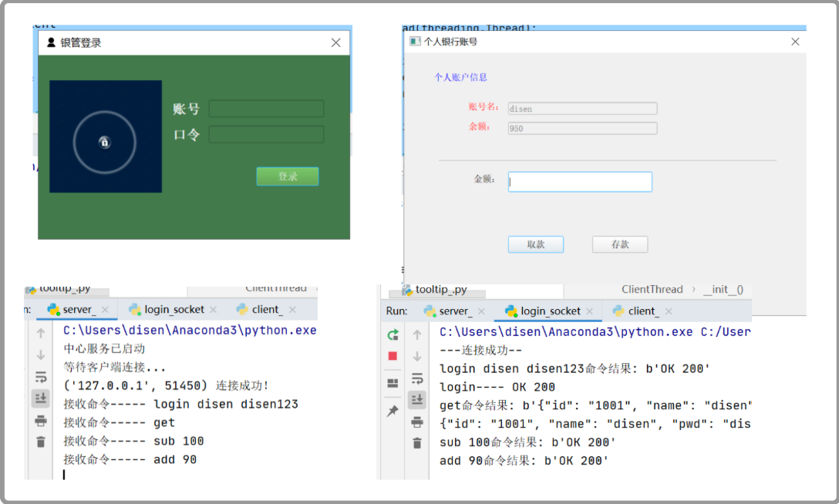This screenshot has height=504, width=839.
Task: Close the 个人银行账号 window
Action: (795, 42)
